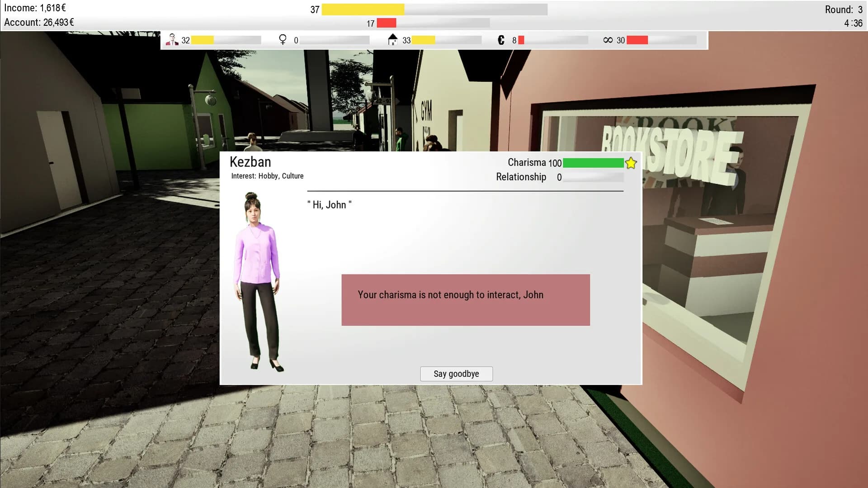The height and width of the screenshot is (488, 868).
Task: Click the euro money stat icon
Action: 501,40
